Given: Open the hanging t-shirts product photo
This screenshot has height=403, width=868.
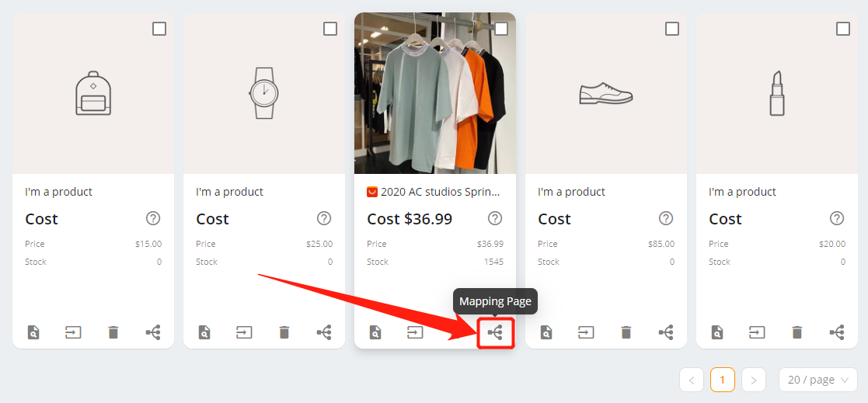Looking at the screenshot, I should (435, 93).
